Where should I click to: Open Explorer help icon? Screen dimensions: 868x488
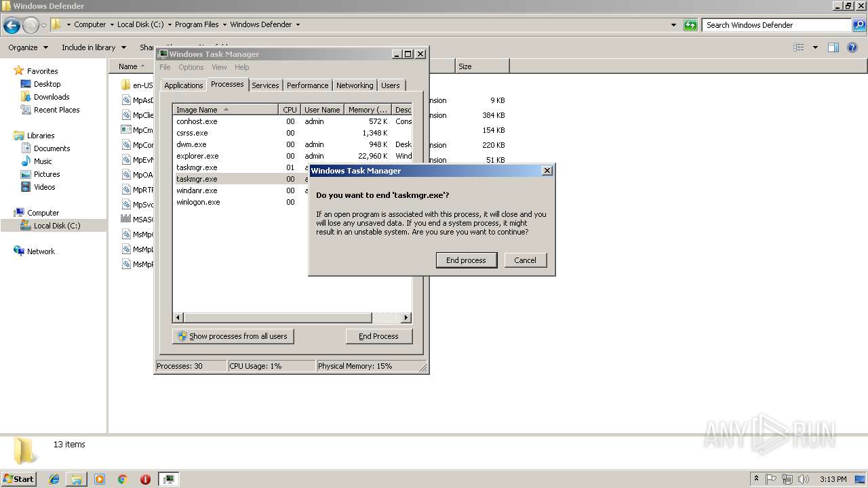pos(852,47)
